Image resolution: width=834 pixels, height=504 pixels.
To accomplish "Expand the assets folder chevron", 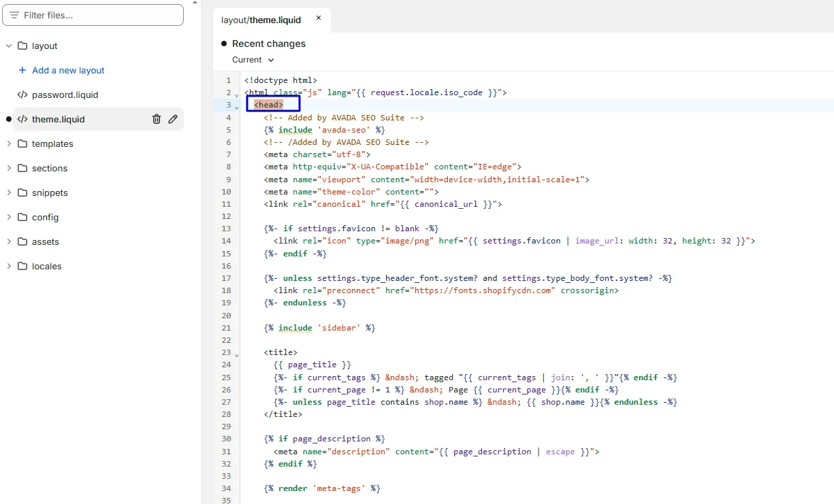I will pyautogui.click(x=9, y=241).
